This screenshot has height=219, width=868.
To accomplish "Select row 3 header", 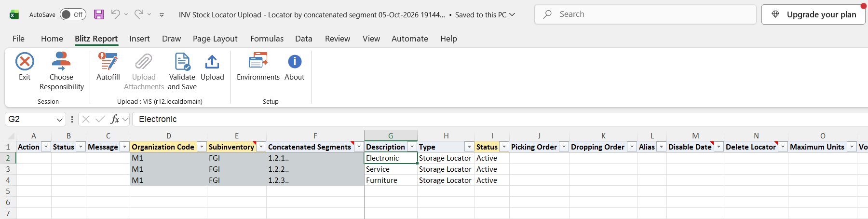I will [x=8, y=169].
